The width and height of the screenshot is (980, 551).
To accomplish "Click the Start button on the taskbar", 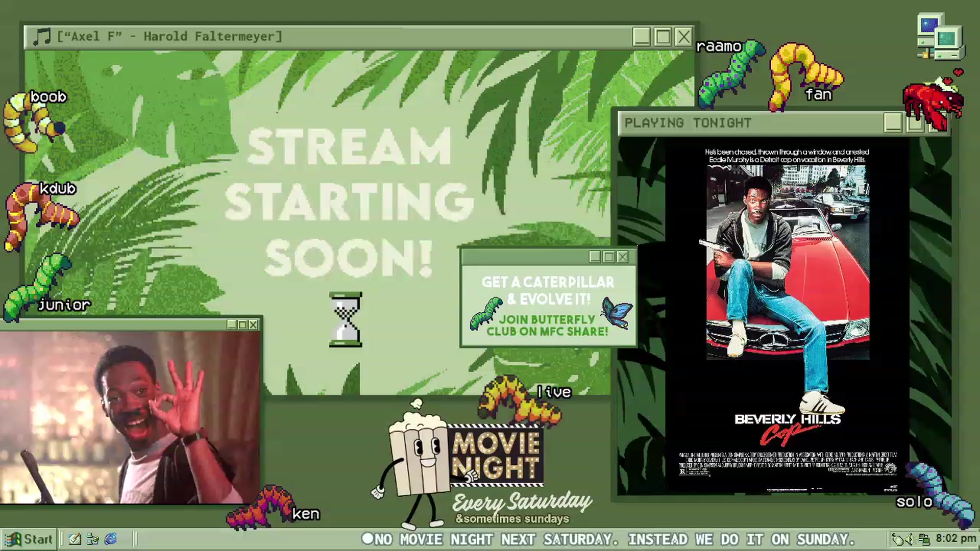I will coord(29,539).
